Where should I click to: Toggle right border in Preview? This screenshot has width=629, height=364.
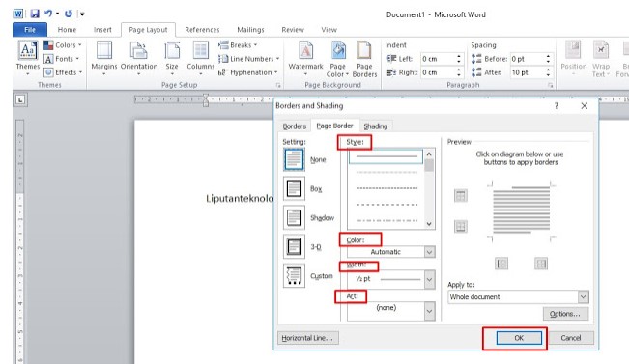coord(541,264)
